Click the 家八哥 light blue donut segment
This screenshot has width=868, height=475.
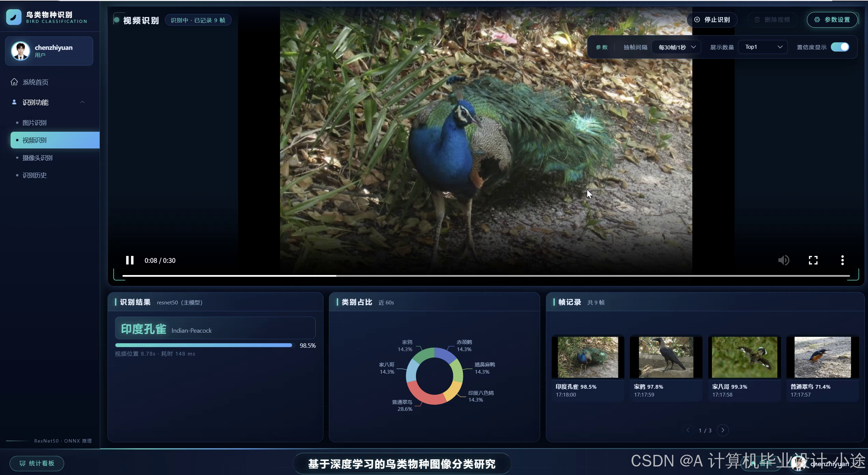(412, 371)
